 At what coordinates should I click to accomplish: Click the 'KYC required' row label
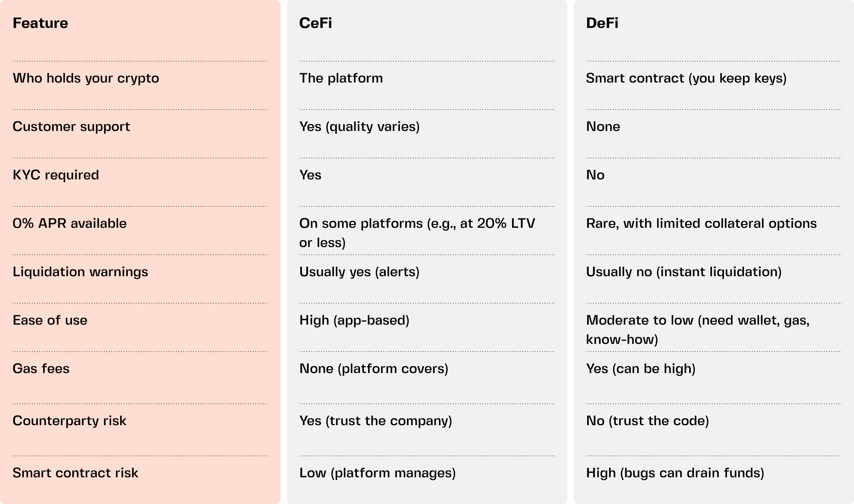click(56, 175)
